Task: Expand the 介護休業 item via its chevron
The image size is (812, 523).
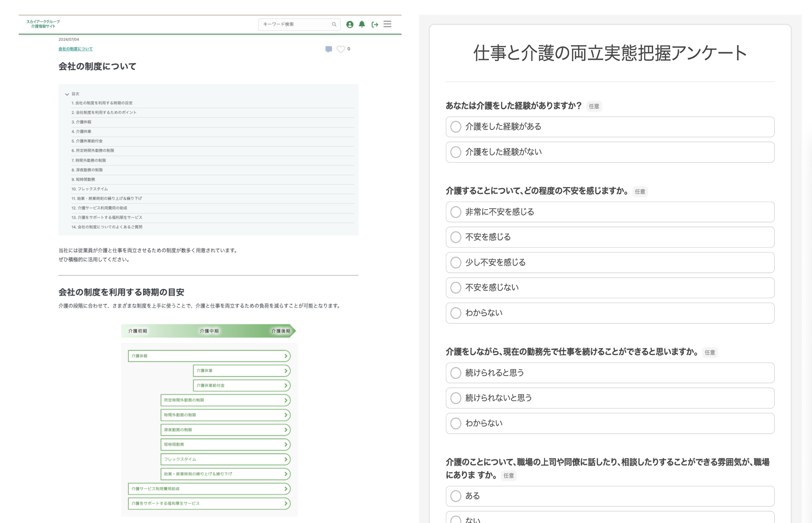Action: [x=287, y=371]
